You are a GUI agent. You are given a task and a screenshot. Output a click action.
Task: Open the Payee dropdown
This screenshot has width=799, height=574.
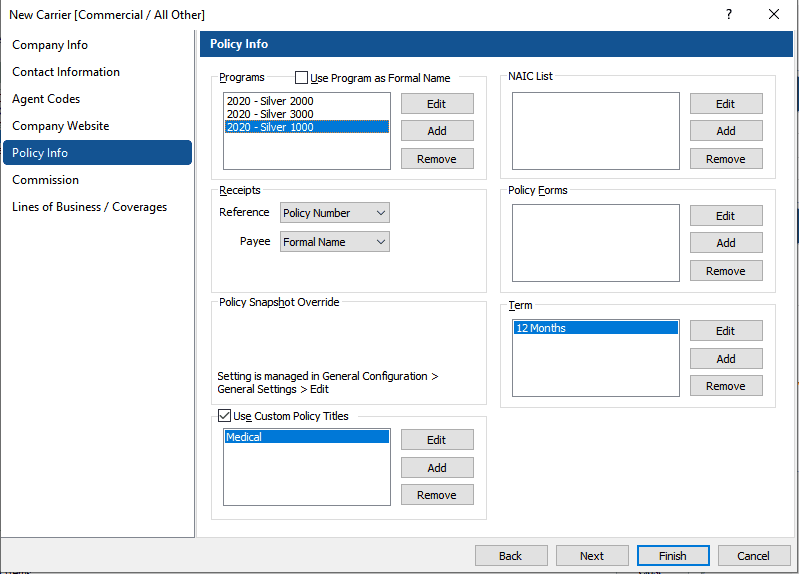point(335,242)
